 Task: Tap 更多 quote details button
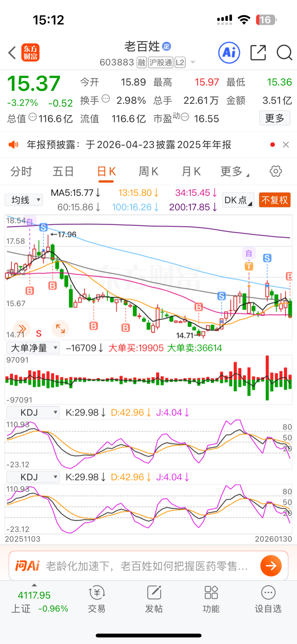coord(275,118)
